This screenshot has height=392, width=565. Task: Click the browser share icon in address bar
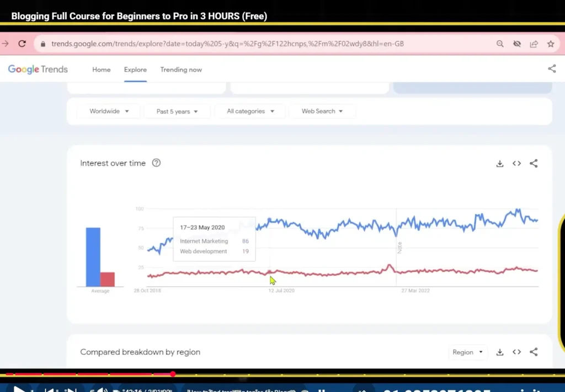point(534,44)
